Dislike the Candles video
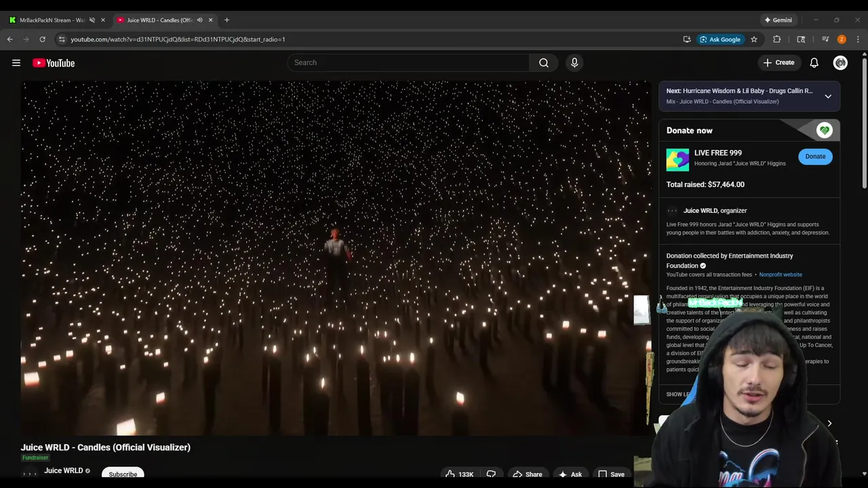The width and height of the screenshot is (868, 488). point(491,474)
